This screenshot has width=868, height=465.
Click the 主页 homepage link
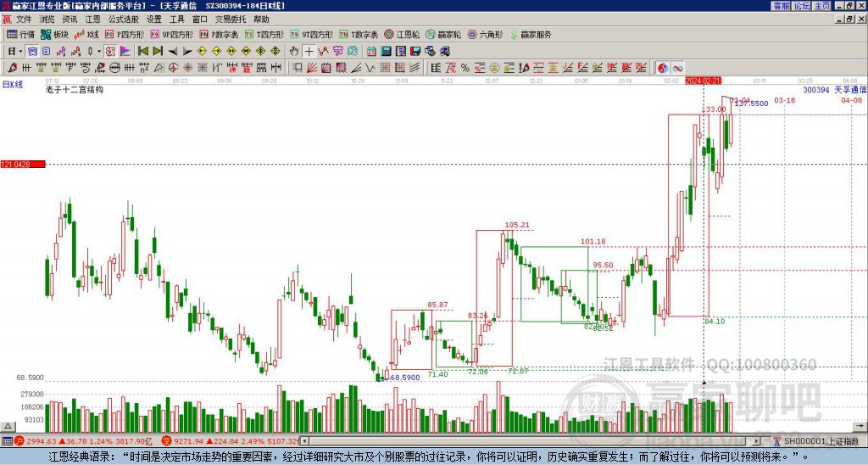pyautogui.click(x=821, y=6)
